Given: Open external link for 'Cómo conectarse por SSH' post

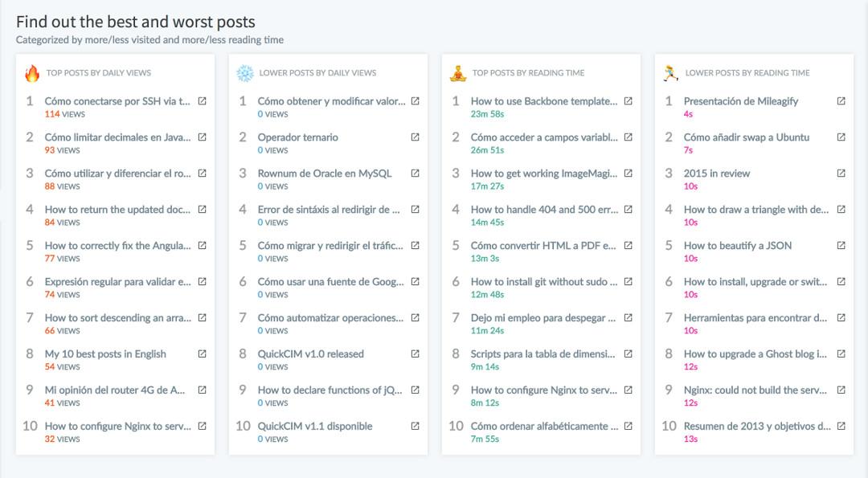Looking at the screenshot, I should point(202,101).
